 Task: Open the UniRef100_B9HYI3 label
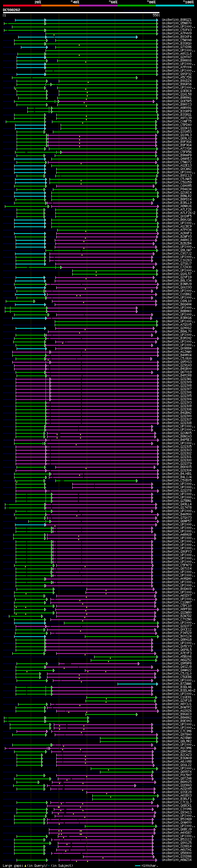click(x=177, y=104)
